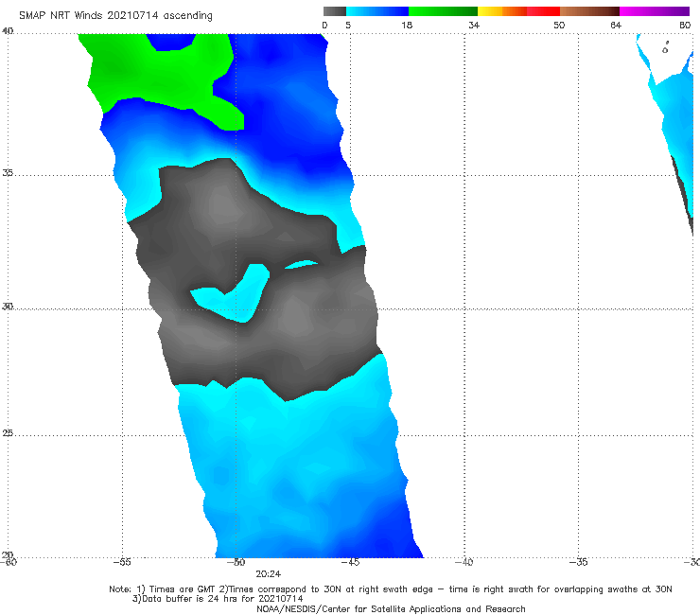Screen dimensions: 700x615
Task: Click the gray 0-5 segment of color bar
Action: [335, 11]
